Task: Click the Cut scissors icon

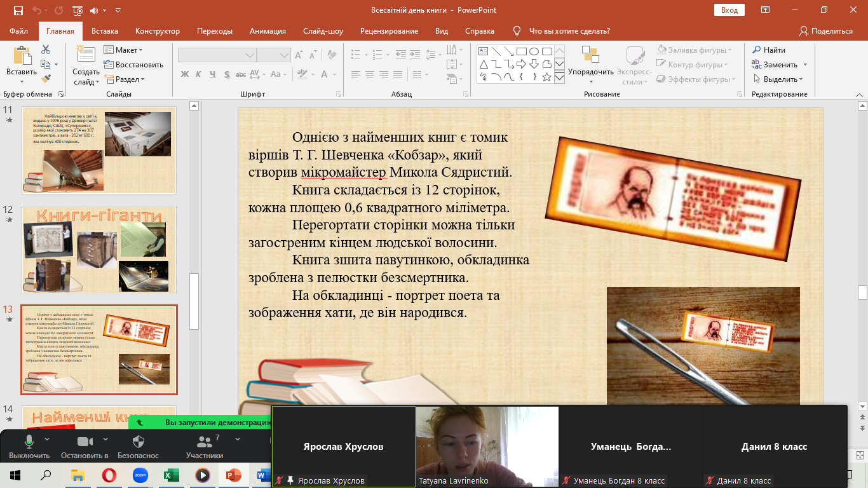Action: 46,50
